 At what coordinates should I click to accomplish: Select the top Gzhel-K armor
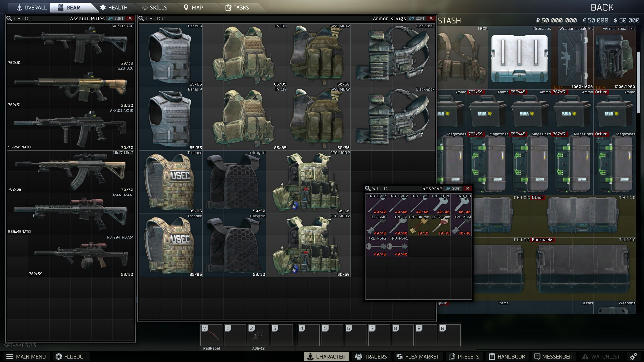coord(171,55)
